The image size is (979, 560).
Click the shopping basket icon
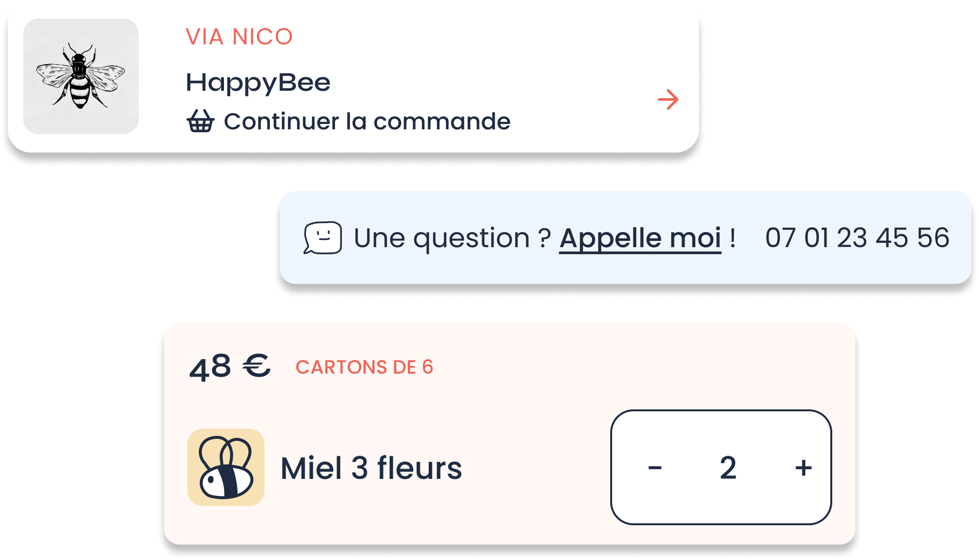click(x=200, y=121)
